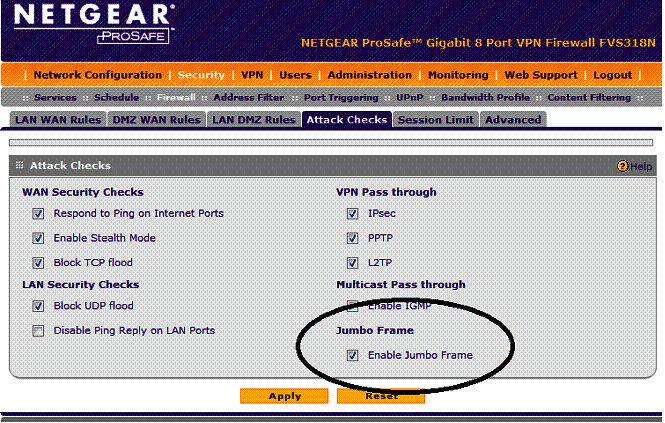Toggle Enable Stealth Mode checkbox
Screen dimensions: 665x423
tap(38, 238)
